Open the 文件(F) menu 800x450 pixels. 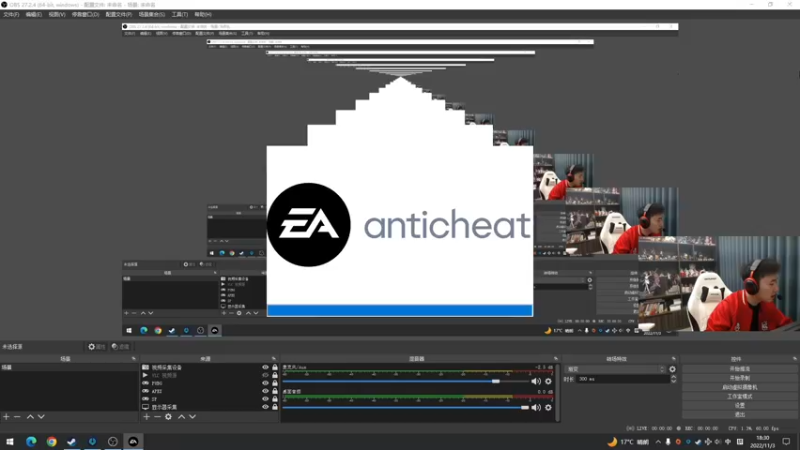coord(11,14)
